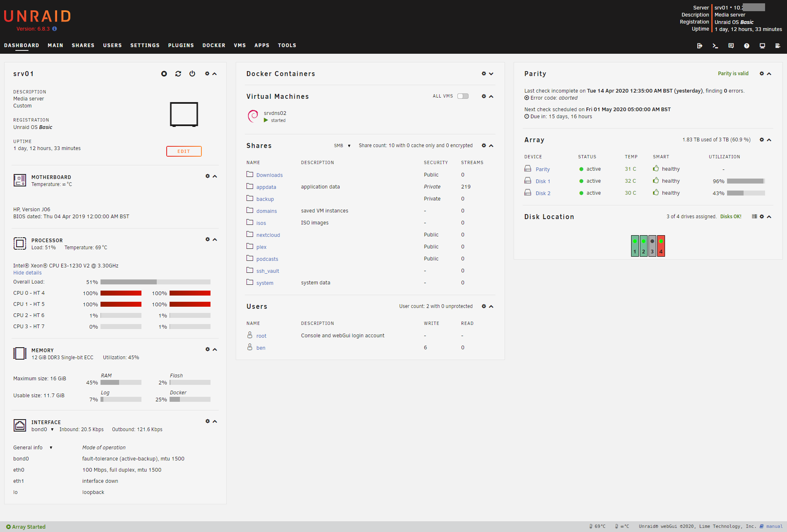Open the nextcloud share link
The width and height of the screenshot is (787, 532).
click(268, 235)
